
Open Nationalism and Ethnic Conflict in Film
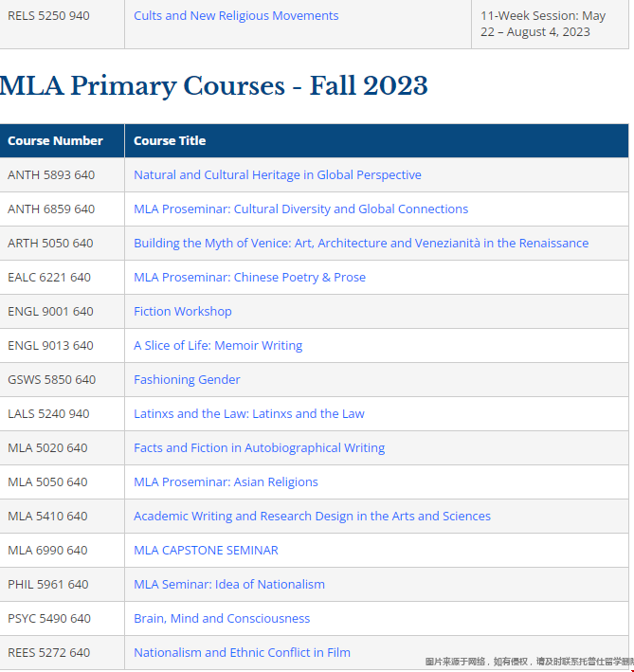[242, 653]
